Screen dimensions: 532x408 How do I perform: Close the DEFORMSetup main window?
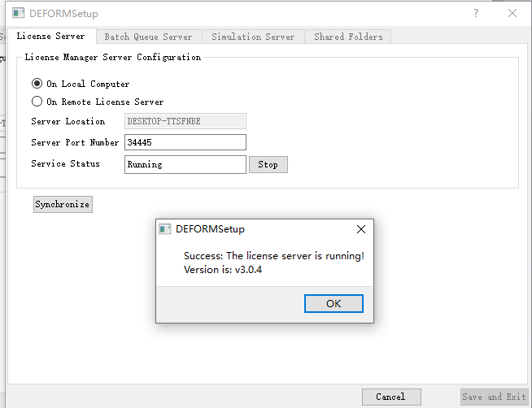pos(512,14)
